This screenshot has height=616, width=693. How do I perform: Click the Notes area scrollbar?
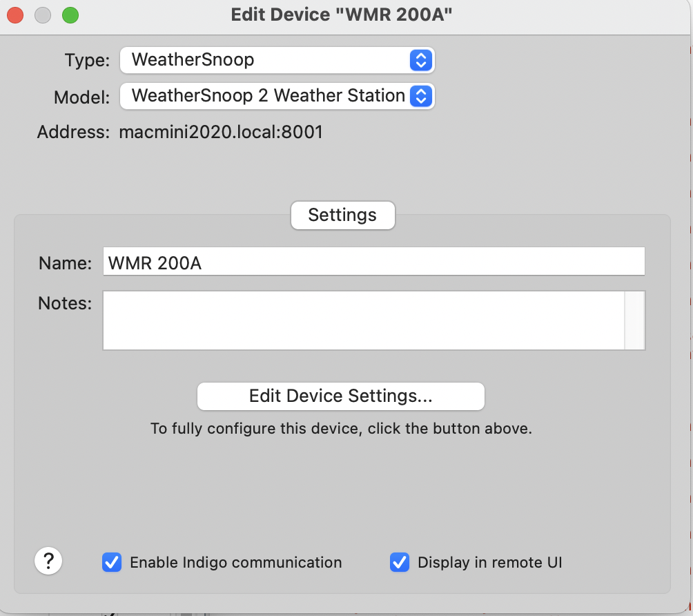click(x=634, y=320)
